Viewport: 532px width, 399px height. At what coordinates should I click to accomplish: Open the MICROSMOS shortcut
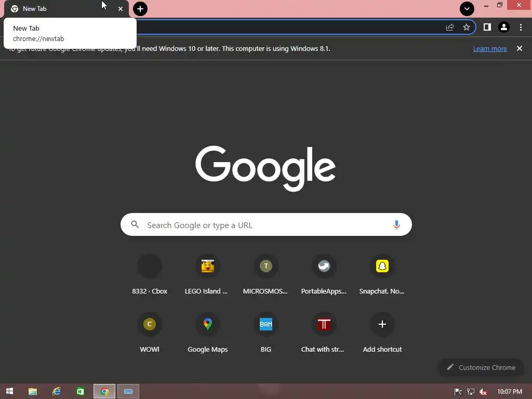click(x=265, y=275)
